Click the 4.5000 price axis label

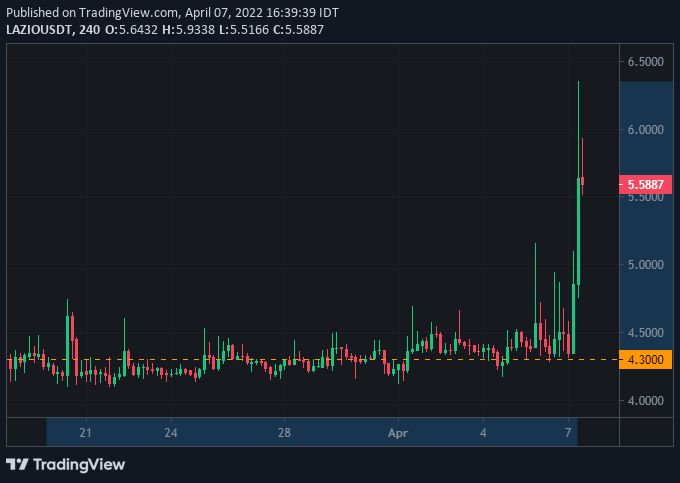pyautogui.click(x=646, y=333)
